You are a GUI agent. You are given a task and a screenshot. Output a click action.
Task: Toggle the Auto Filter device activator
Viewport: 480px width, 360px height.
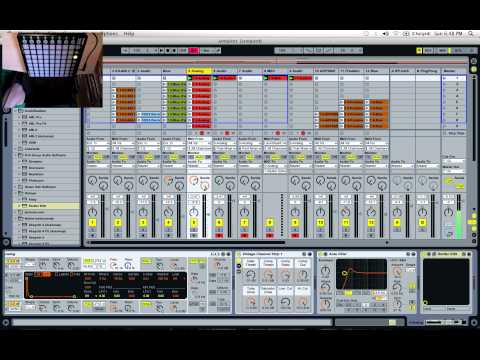[x=322, y=254]
